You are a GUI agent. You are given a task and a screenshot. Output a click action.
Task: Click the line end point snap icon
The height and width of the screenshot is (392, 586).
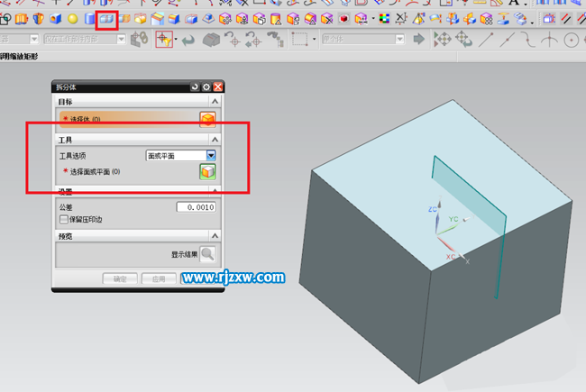click(x=486, y=40)
